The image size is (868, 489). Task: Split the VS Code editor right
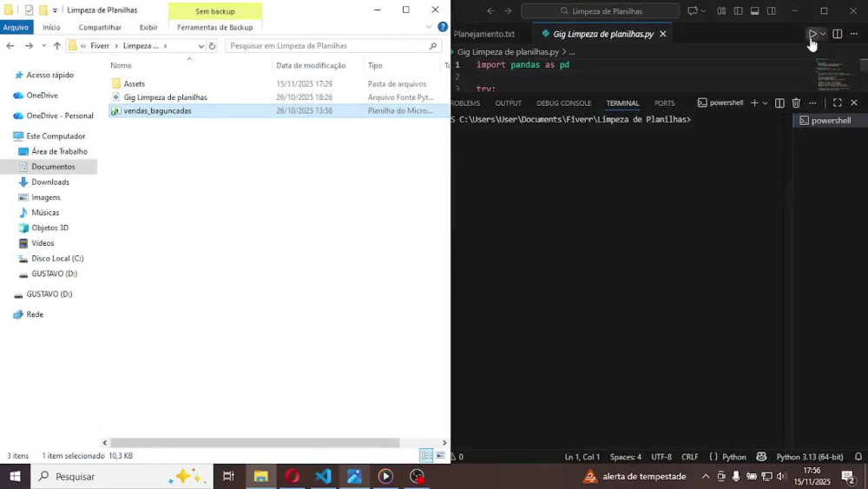point(837,34)
